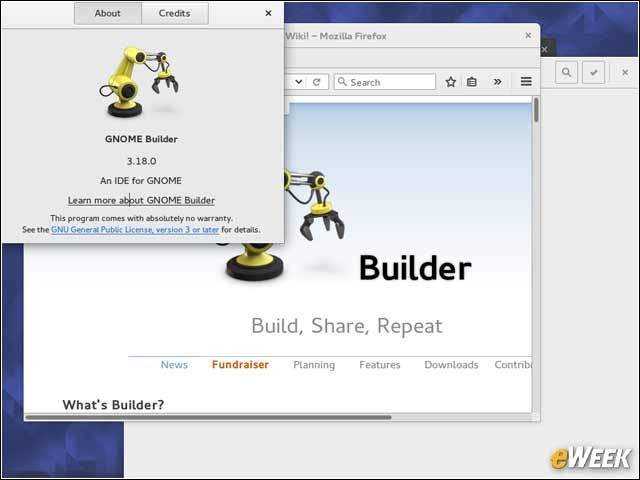Viewport: 640px width, 480px height.
Task: Reload the page in Firefox
Action: click(316, 82)
